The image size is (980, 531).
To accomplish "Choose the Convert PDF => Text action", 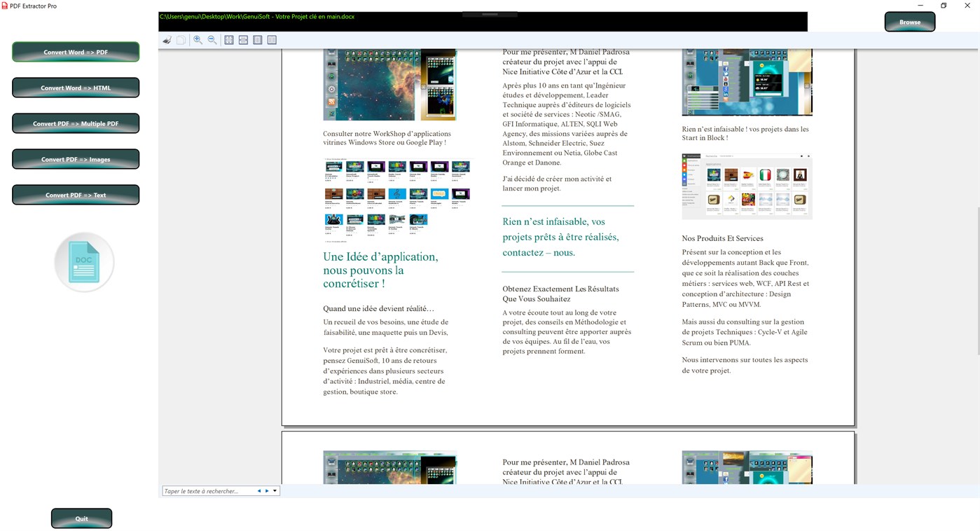I will pyautogui.click(x=75, y=194).
